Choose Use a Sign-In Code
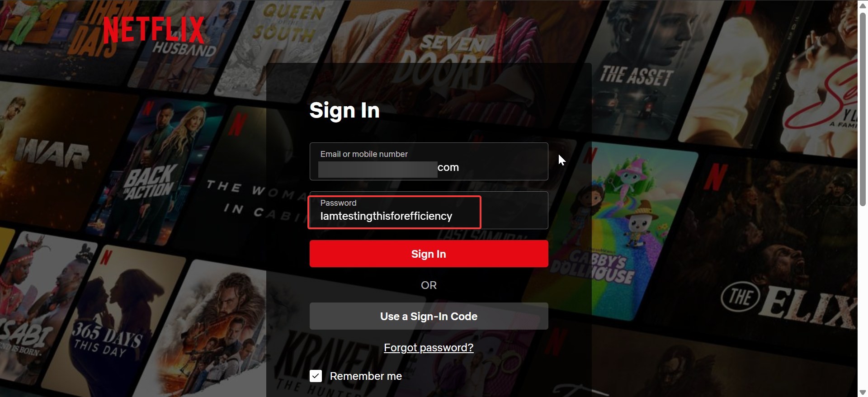This screenshot has width=868, height=397. 429,316
